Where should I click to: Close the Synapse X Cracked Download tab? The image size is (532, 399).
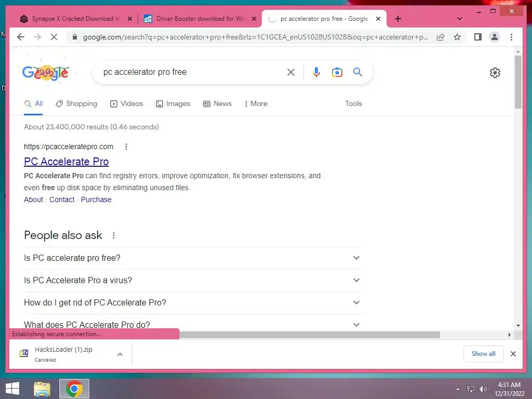129,19
